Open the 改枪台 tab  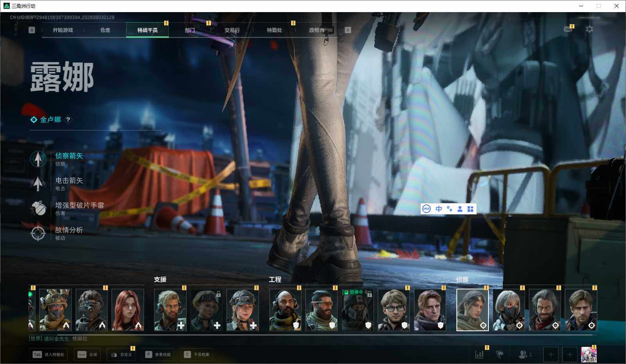click(x=317, y=30)
